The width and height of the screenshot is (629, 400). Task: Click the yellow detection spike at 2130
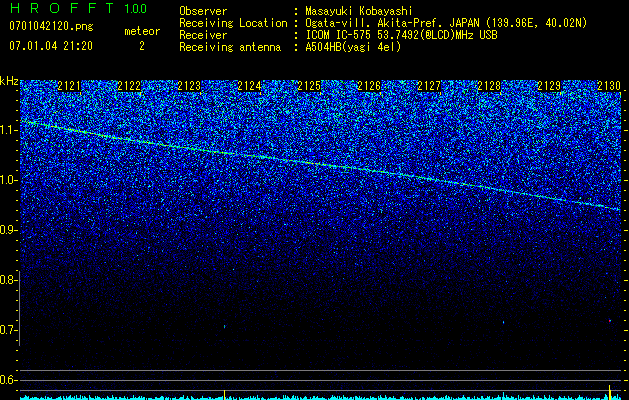point(610,392)
